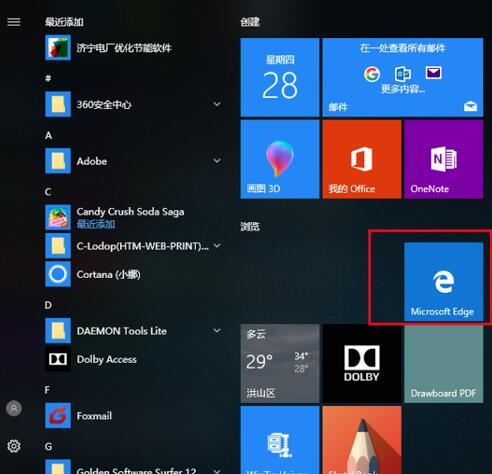Viewport: 492px width, 474px height.
Task: Click the Foxmail label text
Action: tap(94, 416)
